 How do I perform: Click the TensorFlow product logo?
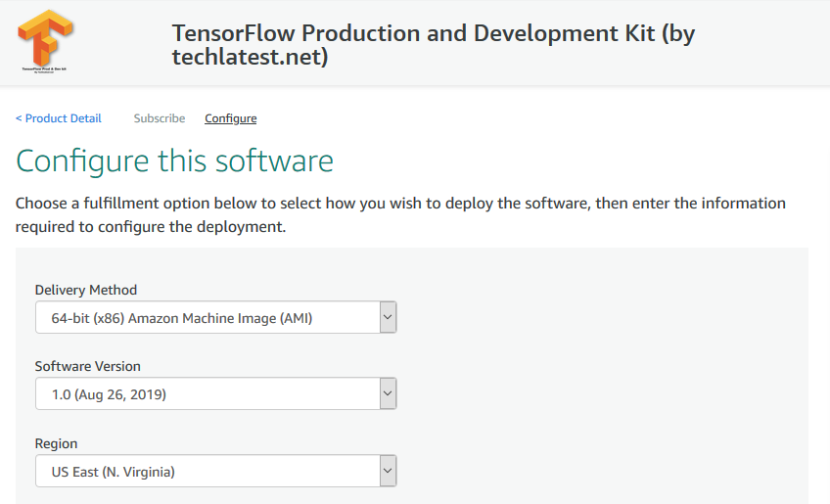(45, 41)
